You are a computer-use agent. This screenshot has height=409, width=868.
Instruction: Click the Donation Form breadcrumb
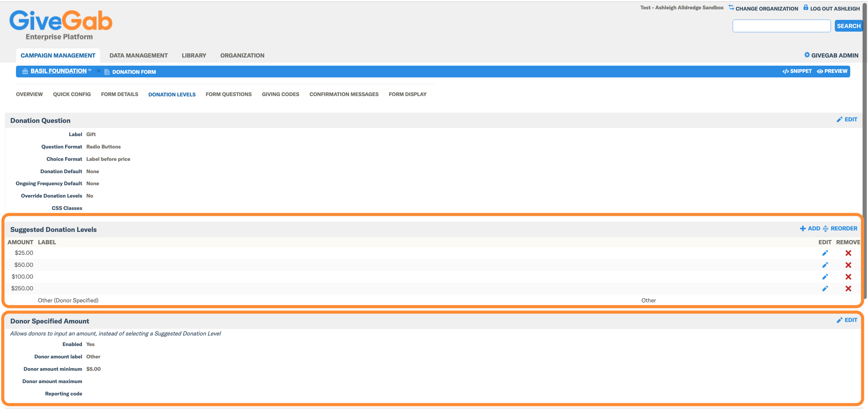[x=134, y=72]
